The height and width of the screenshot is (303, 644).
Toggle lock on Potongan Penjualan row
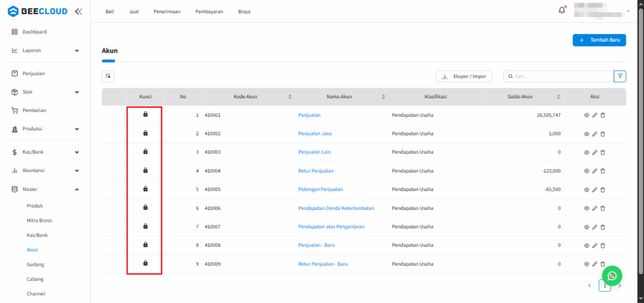coord(145,189)
